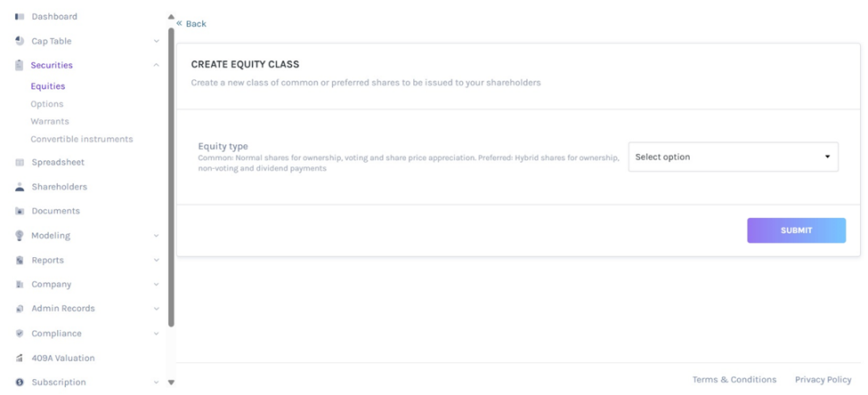The height and width of the screenshot is (395, 868).
Task: Click the Shareholders person icon
Action: (x=20, y=187)
